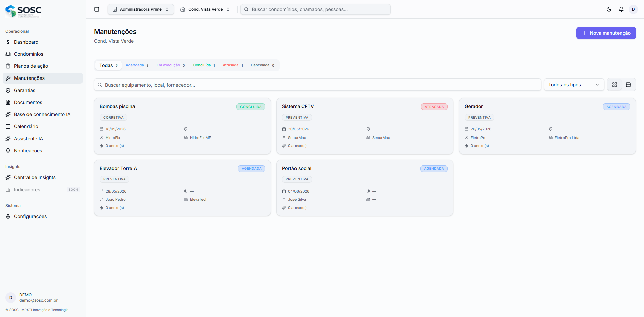The width and height of the screenshot is (644, 317).
Task: Click supplier HidroFix ME
Action: tap(200, 138)
